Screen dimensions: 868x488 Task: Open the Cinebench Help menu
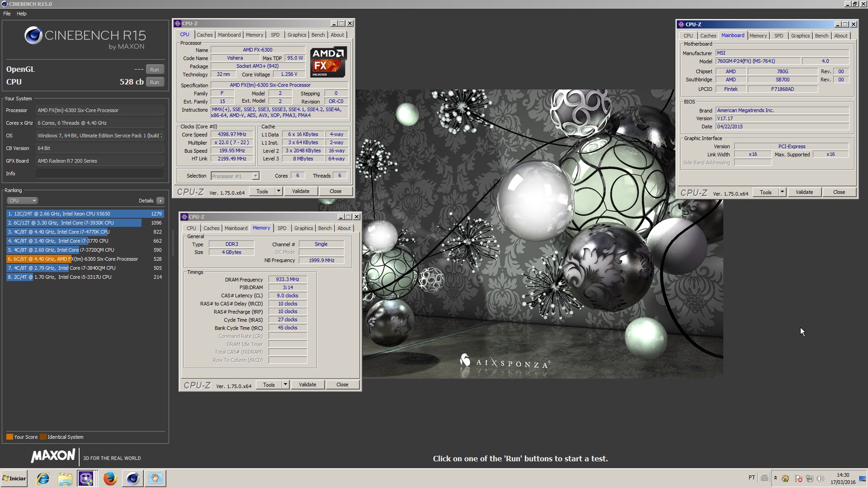coord(22,14)
